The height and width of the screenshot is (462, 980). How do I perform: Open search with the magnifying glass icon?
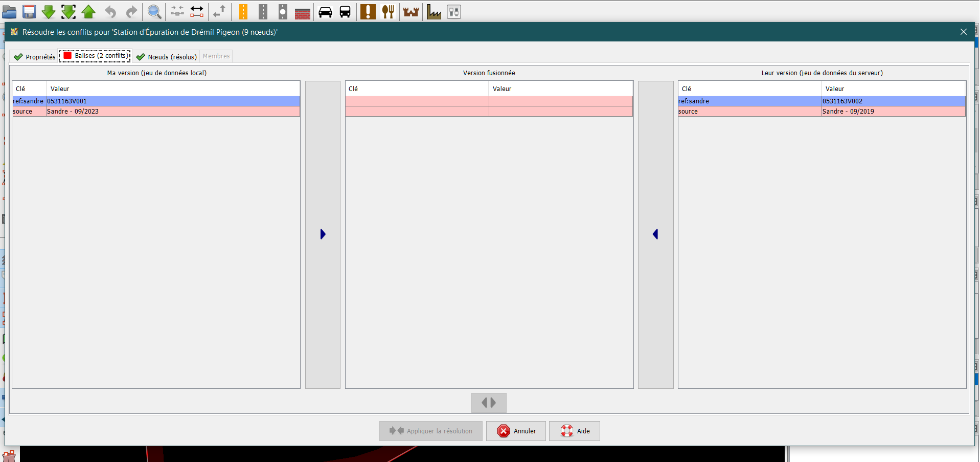[x=154, y=12]
